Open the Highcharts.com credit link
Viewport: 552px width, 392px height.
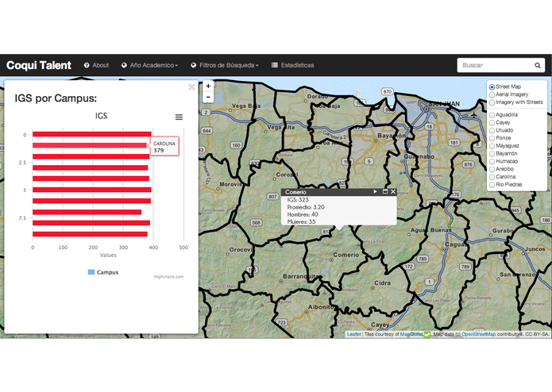coord(168,277)
